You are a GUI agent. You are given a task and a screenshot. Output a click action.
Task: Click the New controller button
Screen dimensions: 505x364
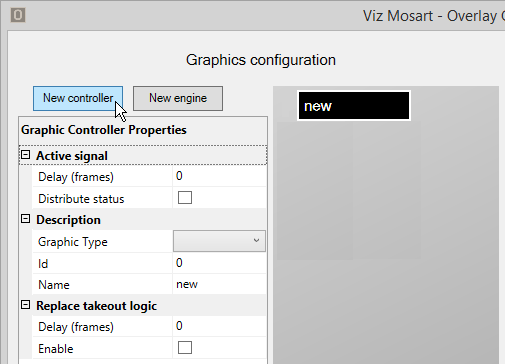click(78, 98)
